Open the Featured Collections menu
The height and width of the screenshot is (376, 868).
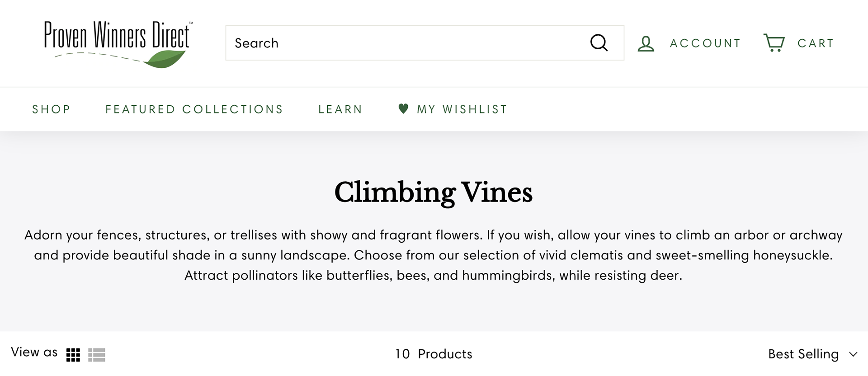tap(194, 109)
